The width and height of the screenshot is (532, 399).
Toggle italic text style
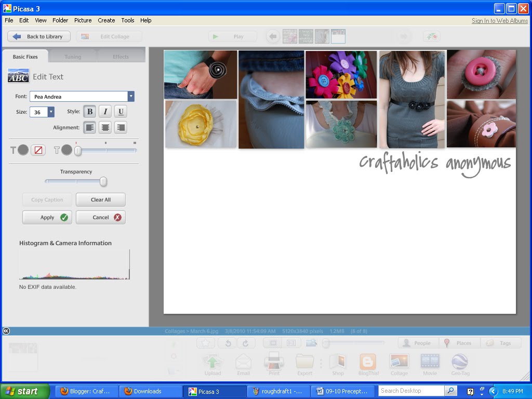coord(104,111)
